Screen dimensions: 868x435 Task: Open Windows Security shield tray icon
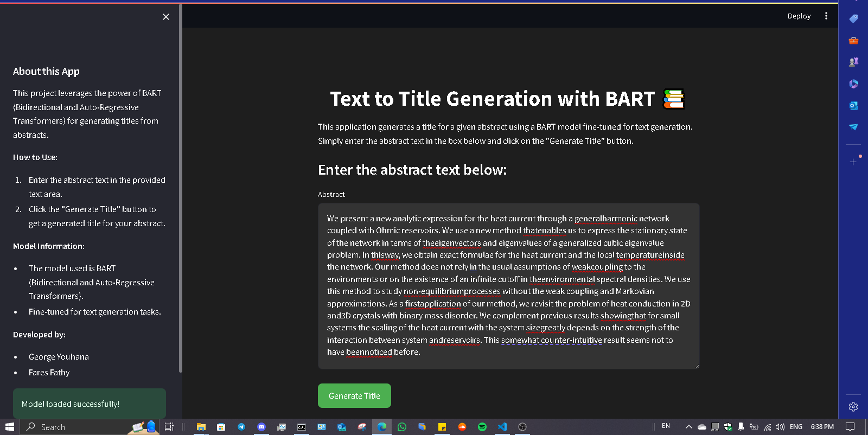(x=728, y=427)
